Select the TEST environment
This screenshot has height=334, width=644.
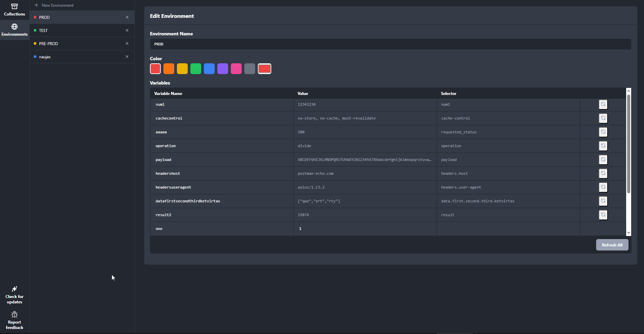point(67,30)
